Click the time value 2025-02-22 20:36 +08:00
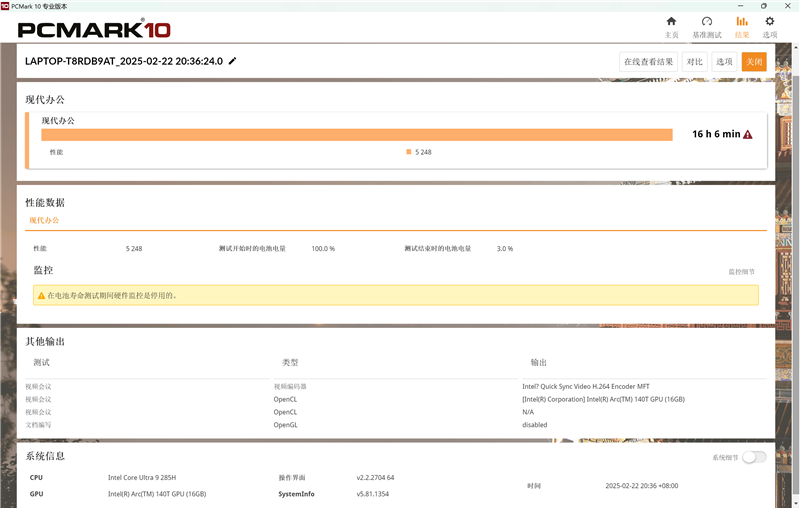800x508 pixels. click(642, 486)
